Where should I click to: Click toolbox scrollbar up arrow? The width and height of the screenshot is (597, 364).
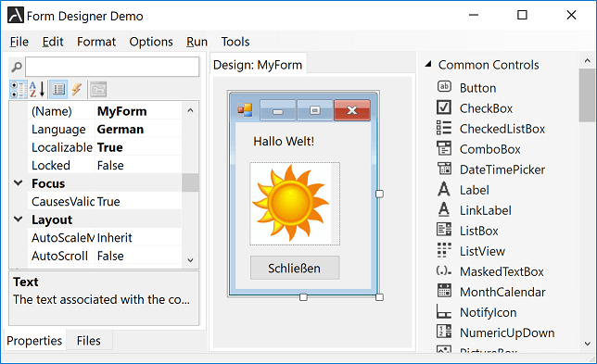[587, 60]
